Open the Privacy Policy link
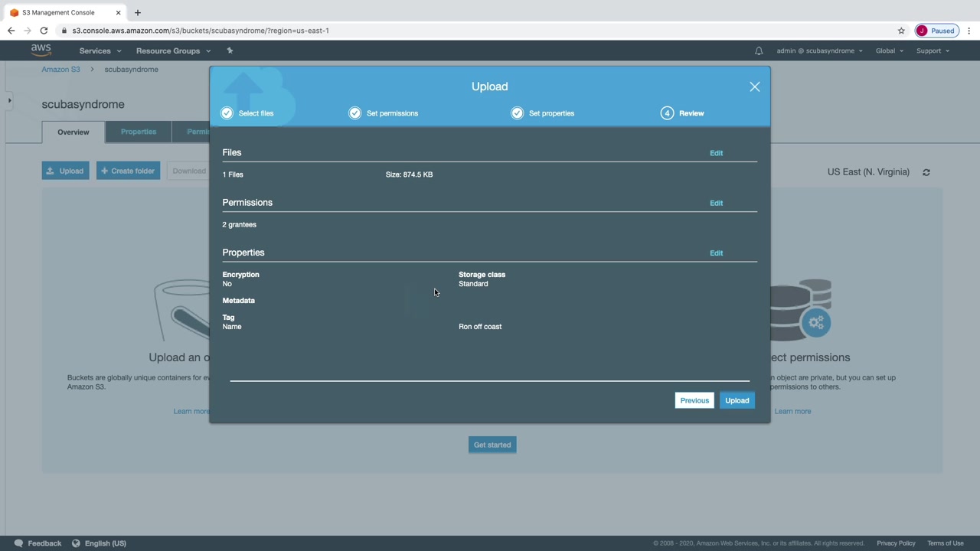980x551 pixels. [896, 543]
